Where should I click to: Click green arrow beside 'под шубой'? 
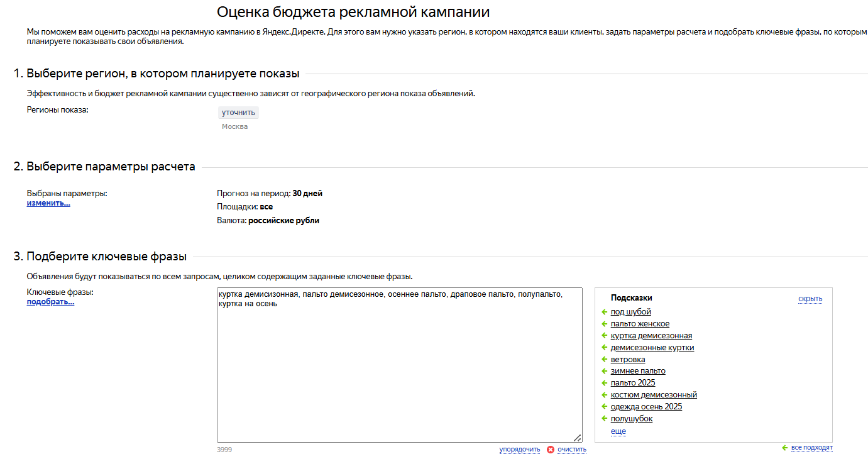coord(604,312)
